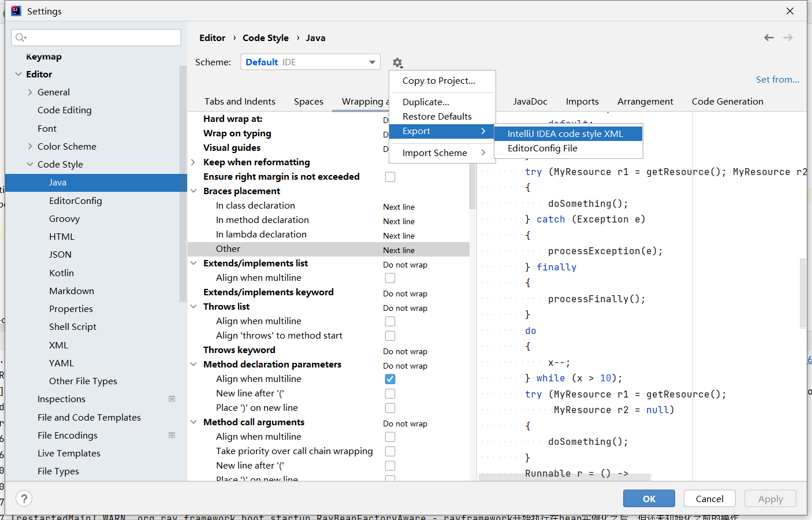Select Markdown code style
812x520 pixels.
(x=72, y=291)
